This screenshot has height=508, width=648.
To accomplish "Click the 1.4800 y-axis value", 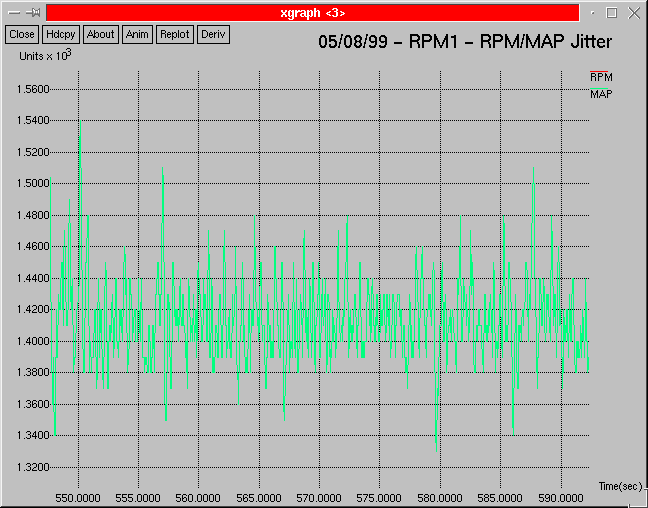I will click(x=33, y=215).
